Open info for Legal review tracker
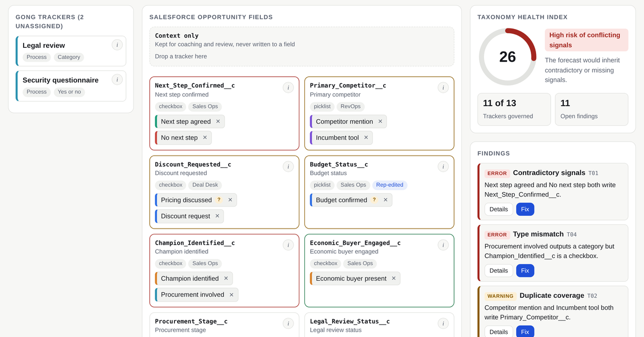This screenshot has height=337, width=644. click(118, 45)
